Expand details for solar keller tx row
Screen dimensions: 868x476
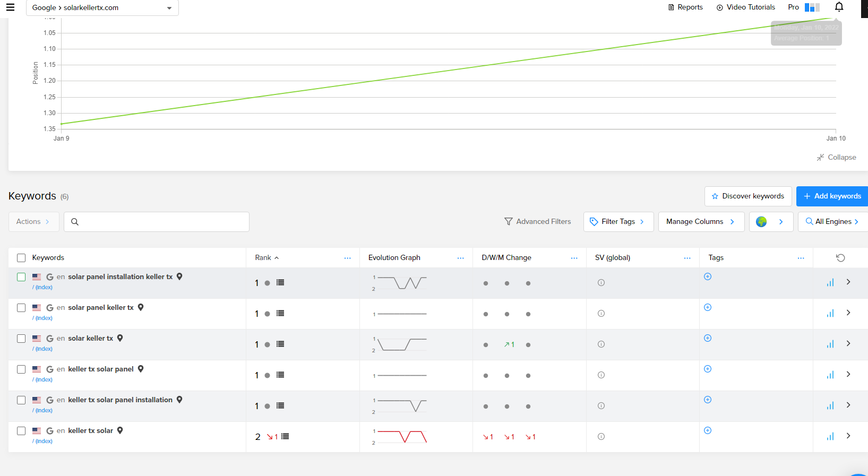[848, 344]
